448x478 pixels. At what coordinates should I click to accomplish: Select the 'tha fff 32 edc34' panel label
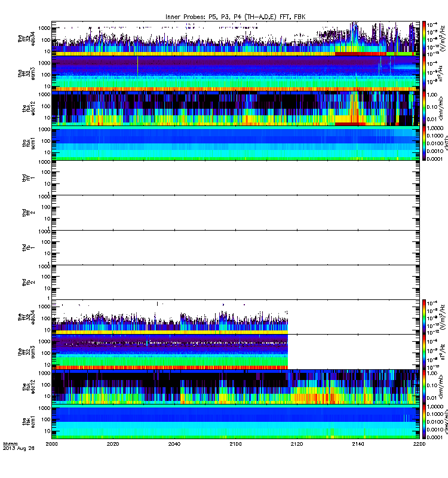click(26, 38)
